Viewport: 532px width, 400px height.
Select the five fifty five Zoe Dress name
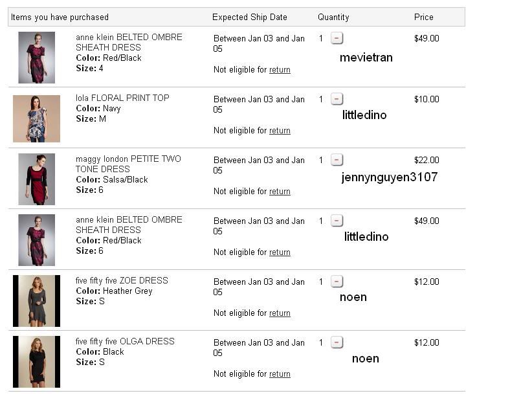pyautogui.click(x=122, y=281)
